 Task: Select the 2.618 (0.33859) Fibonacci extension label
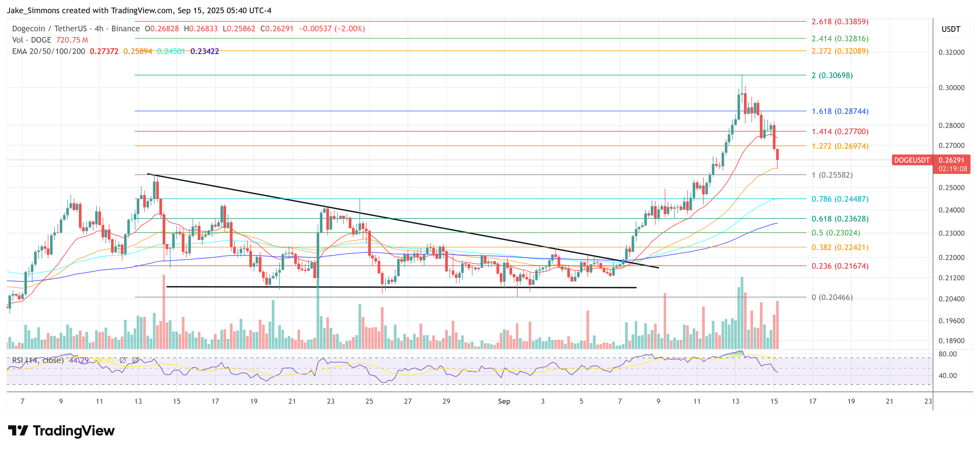point(840,22)
